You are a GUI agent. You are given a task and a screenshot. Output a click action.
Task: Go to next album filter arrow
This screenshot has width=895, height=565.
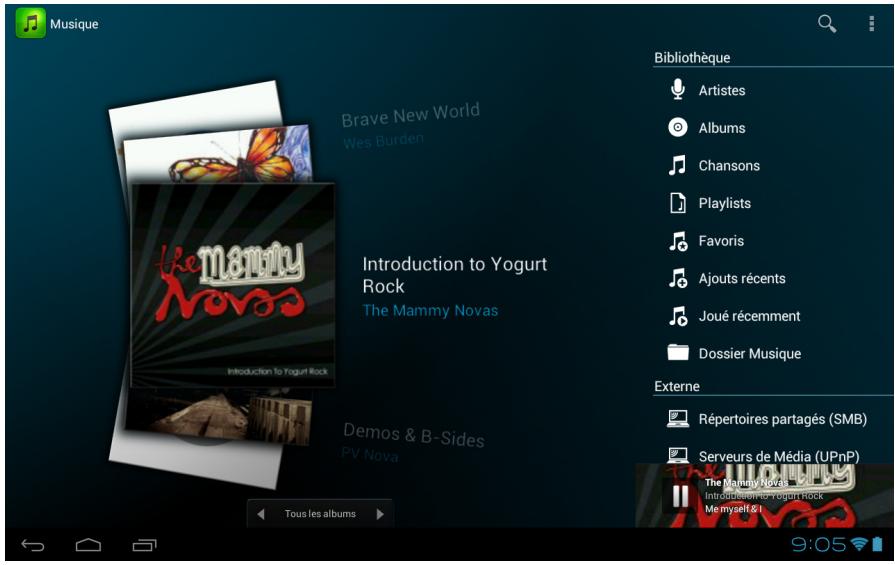point(380,514)
